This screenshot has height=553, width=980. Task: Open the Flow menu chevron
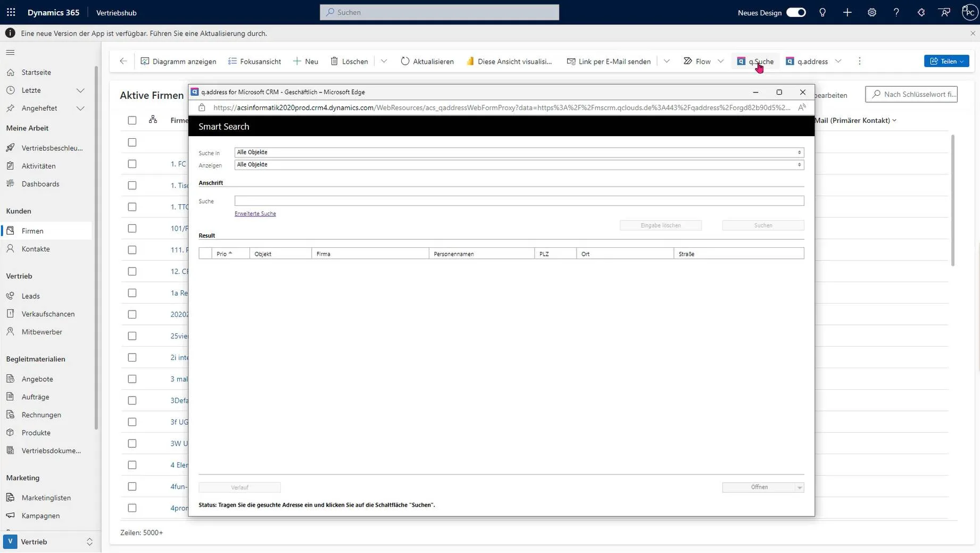point(721,61)
